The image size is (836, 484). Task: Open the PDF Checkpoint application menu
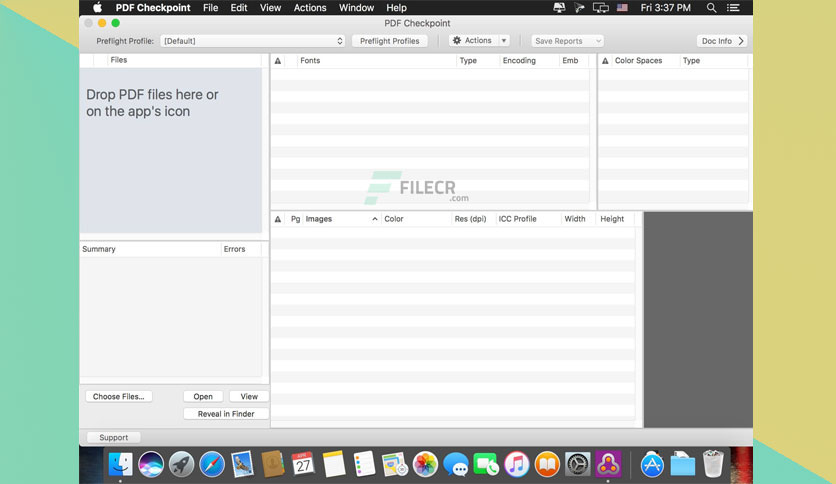152,7
